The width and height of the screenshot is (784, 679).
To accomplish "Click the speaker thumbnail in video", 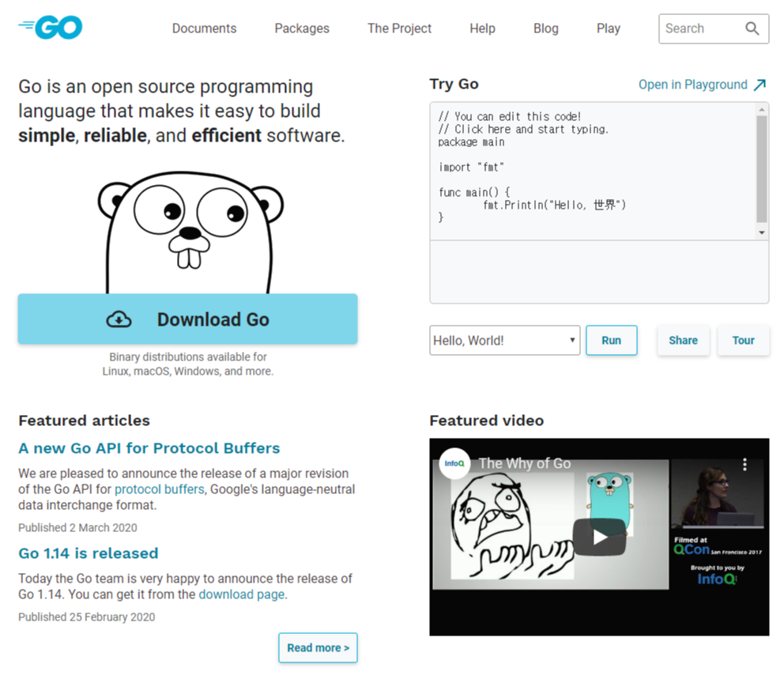I will pos(718,494).
